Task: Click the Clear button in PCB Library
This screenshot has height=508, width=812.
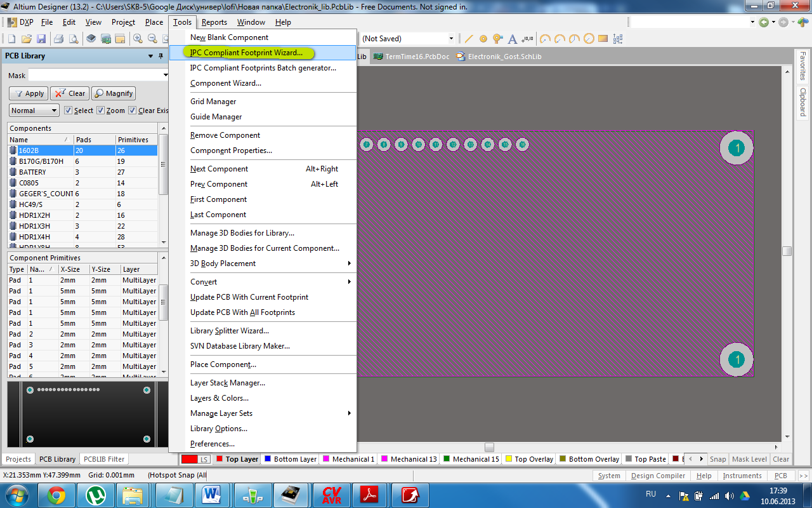Action: click(70, 93)
